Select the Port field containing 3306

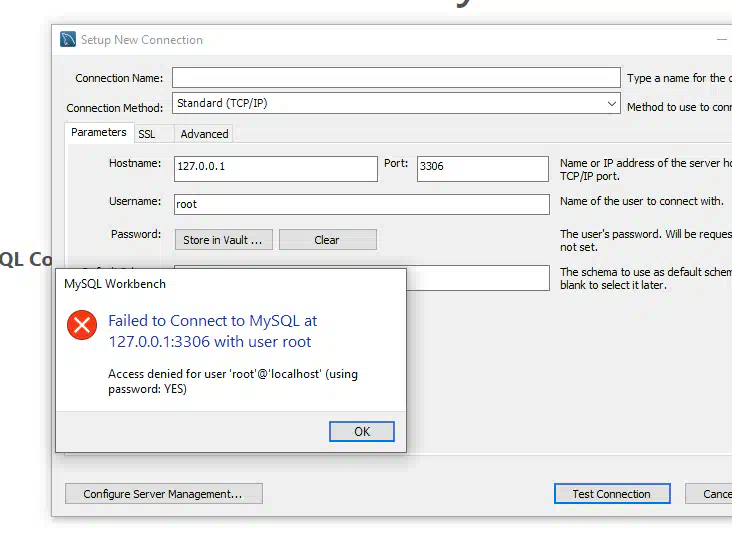click(482, 167)
